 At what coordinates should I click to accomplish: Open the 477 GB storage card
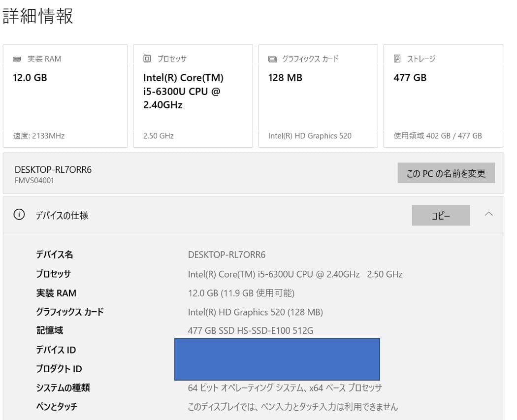coord(444,95)
